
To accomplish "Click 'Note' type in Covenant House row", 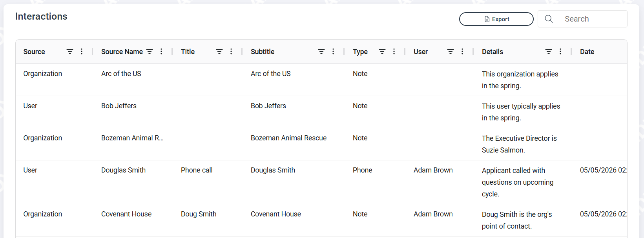I will tap(360, 214).
